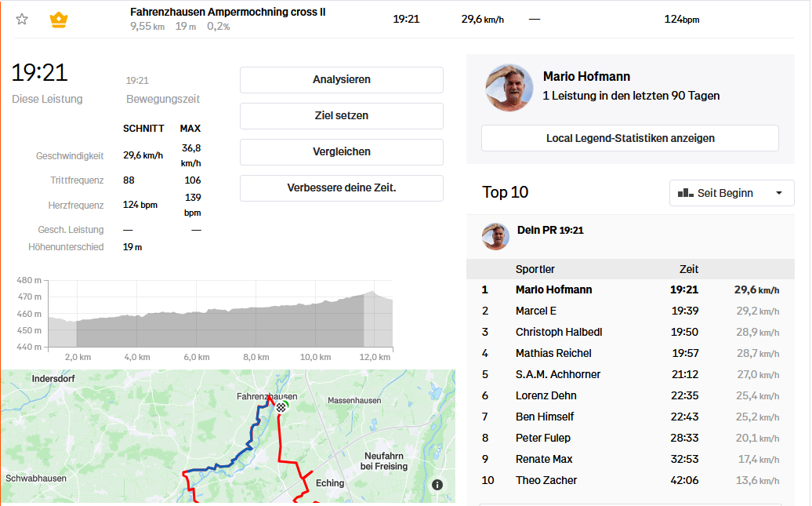
Task: Open Renate Max's athlete profile
Action: [x=543, y=460]
